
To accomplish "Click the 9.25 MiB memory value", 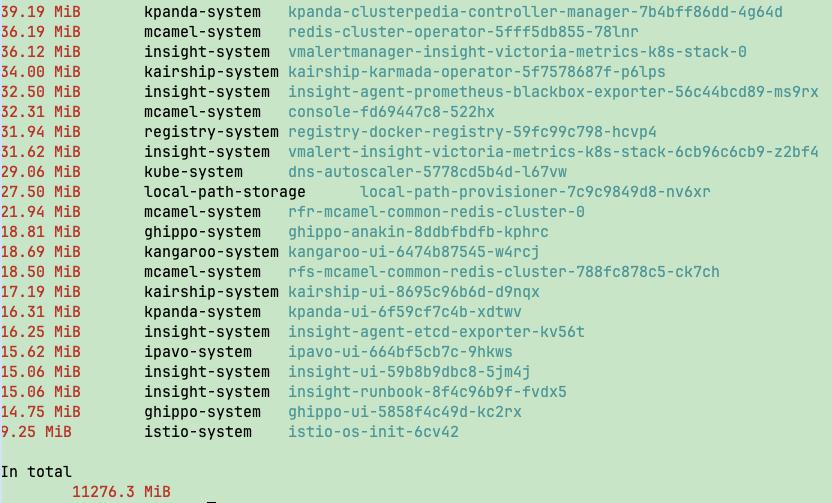I will (37, 432).
